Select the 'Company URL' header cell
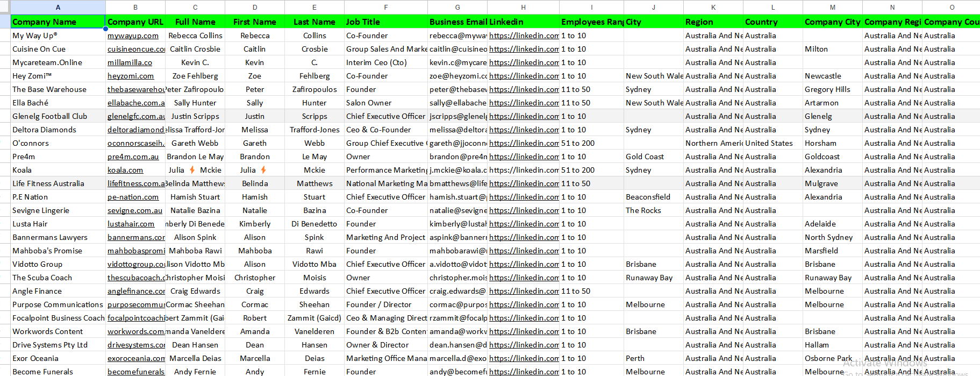The width and height of the screenshot is (980, 376). 135,22
